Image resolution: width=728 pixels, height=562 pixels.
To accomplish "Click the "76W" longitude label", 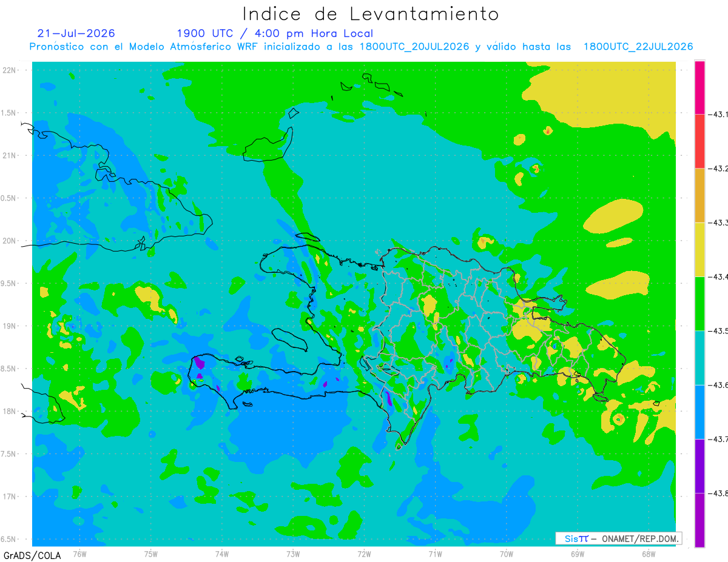I will pyautogui.click(x=79, y=554).
